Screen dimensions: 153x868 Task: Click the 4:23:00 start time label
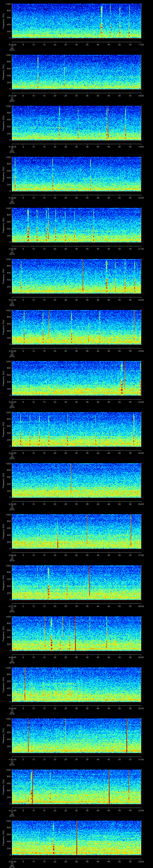click(12, 402)
